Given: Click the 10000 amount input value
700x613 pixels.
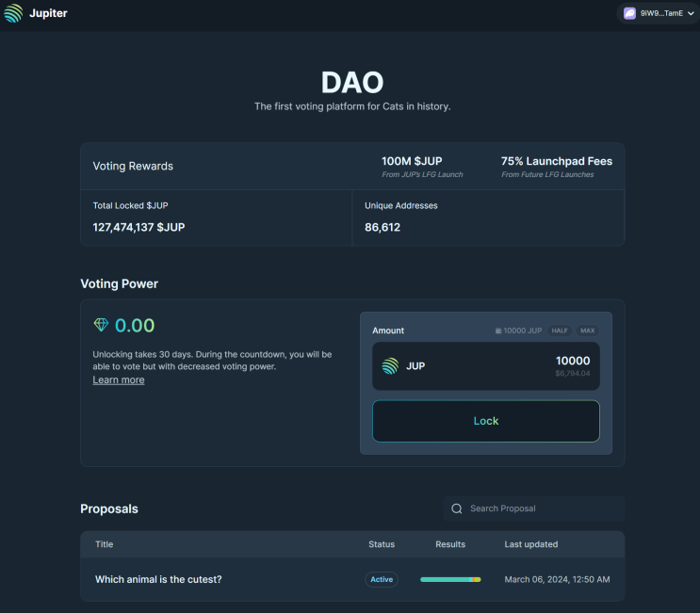Looking at the screenshot, I should click(x=573, y=361).
